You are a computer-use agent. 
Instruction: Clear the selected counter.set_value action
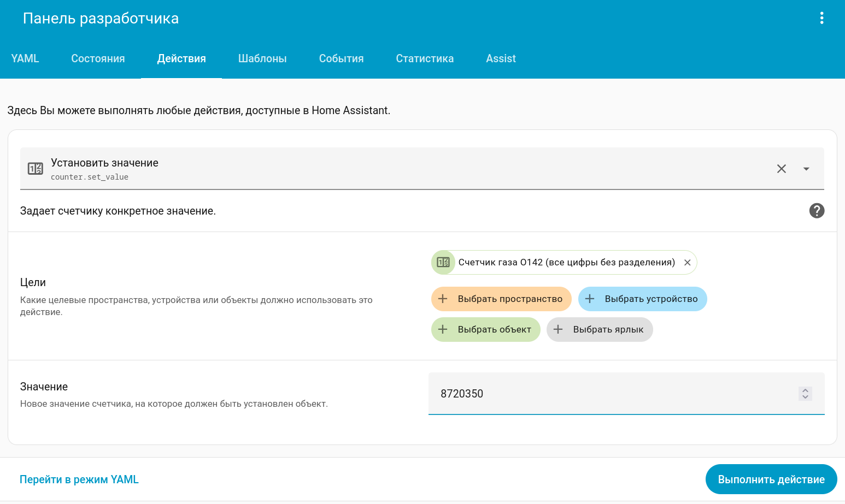(x=782, y=169)
